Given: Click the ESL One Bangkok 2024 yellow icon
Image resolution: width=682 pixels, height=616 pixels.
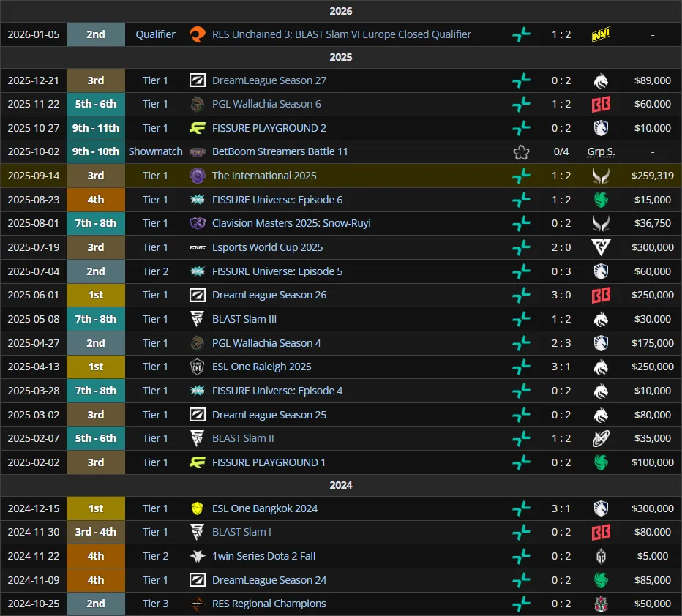Looking at the screenshot, I should coord(198,508).
